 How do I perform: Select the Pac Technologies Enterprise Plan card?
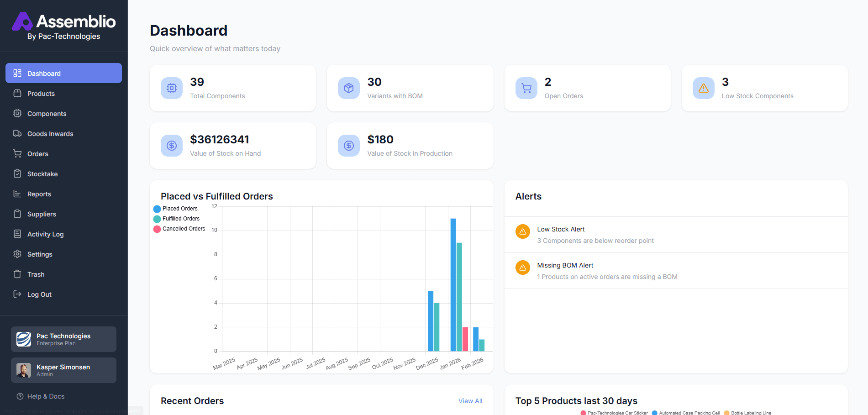coord(63,339)
